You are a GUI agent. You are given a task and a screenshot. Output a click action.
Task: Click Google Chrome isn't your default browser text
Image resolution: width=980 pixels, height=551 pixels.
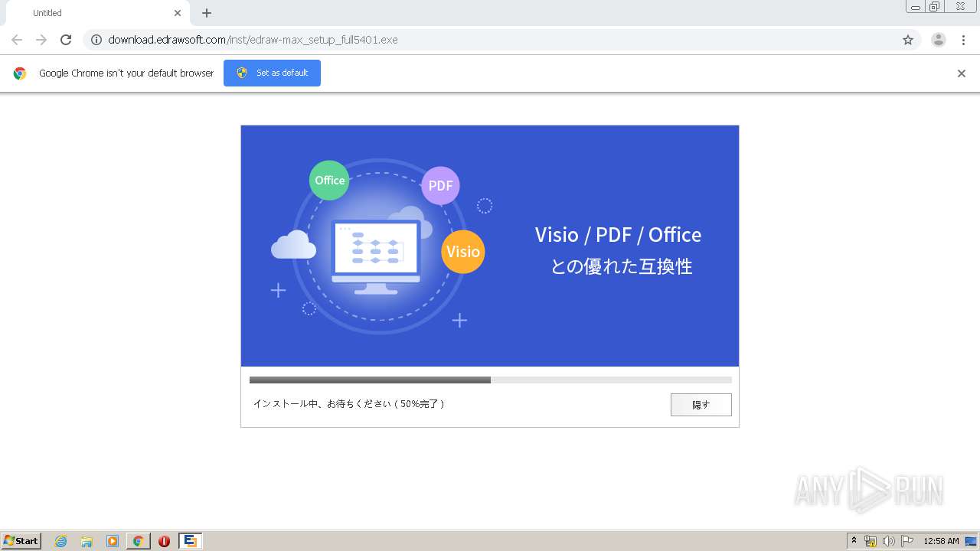[126, 73]
